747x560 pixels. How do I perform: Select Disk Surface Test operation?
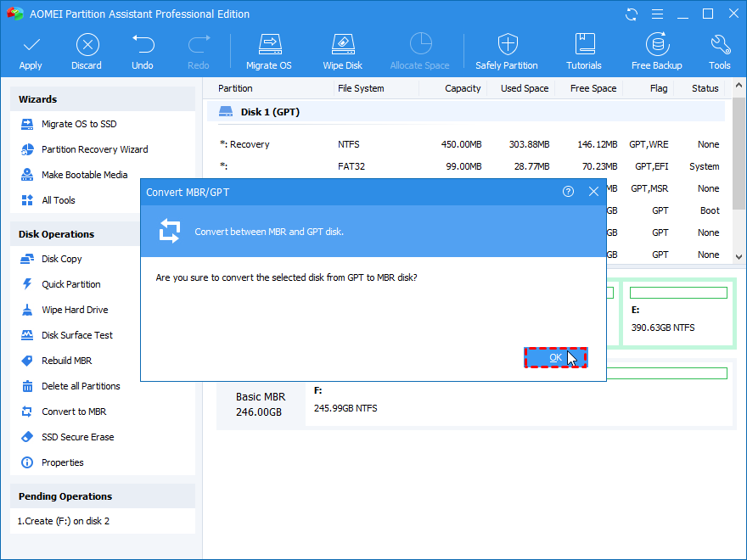(77, 335)
